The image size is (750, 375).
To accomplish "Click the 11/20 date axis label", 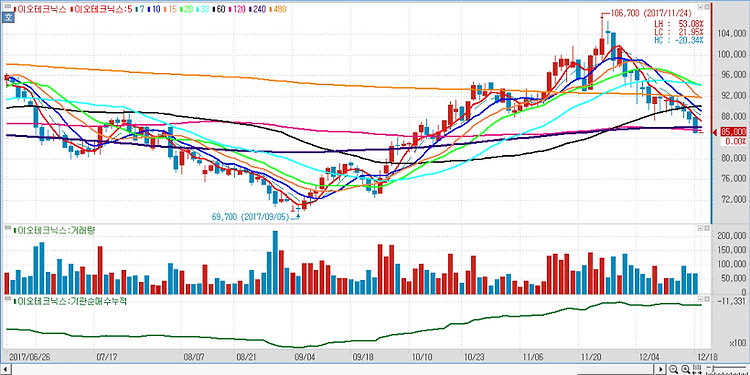I will 591,356.
